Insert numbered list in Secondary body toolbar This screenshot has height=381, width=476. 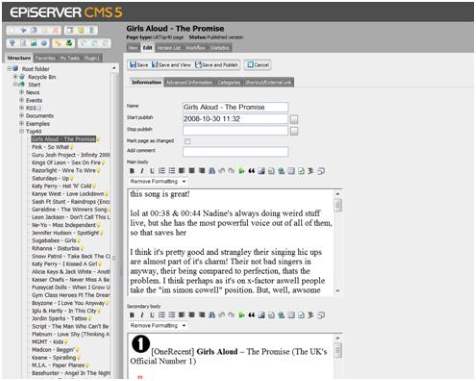click(162, 315)
